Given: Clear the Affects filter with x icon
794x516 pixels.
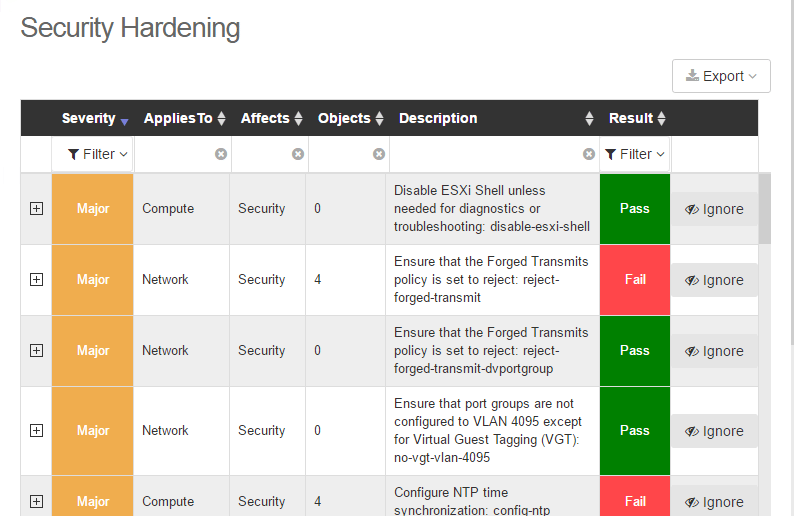Looking at the screenshot, I should click(298, 154).
